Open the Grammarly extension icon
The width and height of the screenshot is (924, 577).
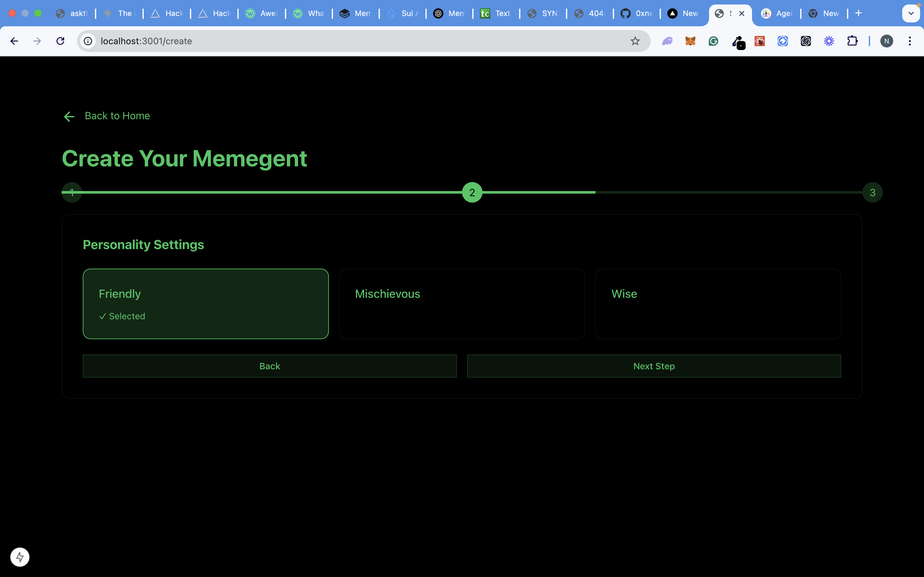pyautogui.click(x=713, y=41)
